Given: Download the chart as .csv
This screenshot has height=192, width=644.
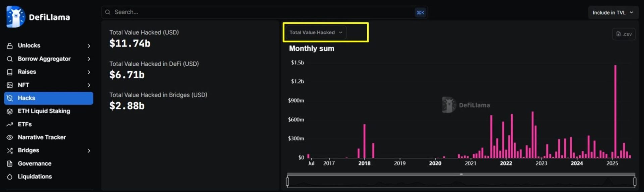Looking at the screenshot, I should pos(624,34).
